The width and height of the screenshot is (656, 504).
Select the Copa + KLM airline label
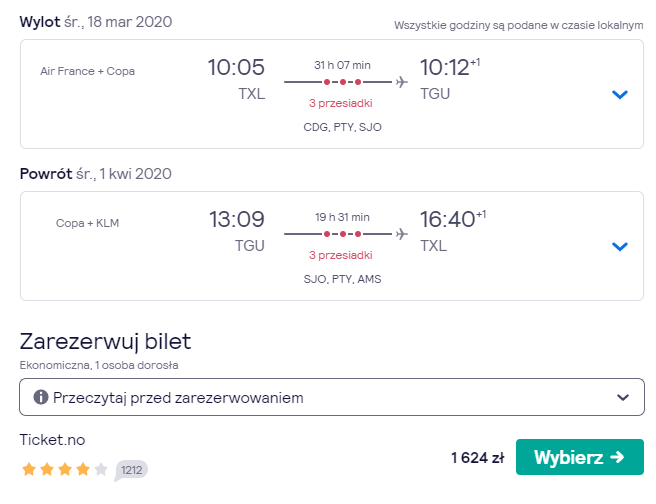coord(87,223)
